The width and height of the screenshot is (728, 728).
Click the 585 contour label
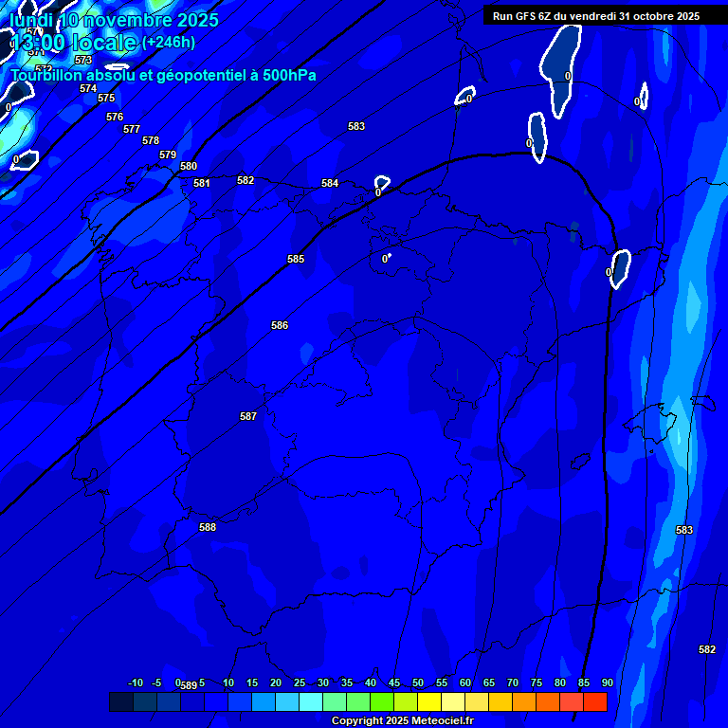pyautogui.click(x=296, y=259)
